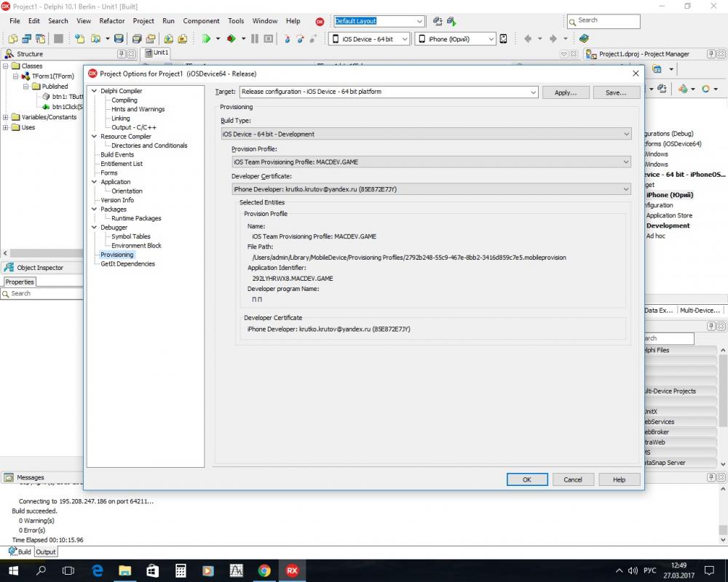728x582 pixels.
Task: Open the Developer Certificate dropdown
Action: (626, 189)
